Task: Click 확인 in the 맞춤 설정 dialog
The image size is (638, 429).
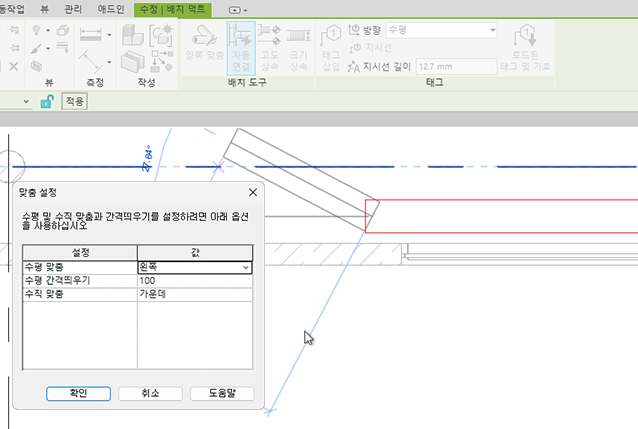Action: coord(79,393)
